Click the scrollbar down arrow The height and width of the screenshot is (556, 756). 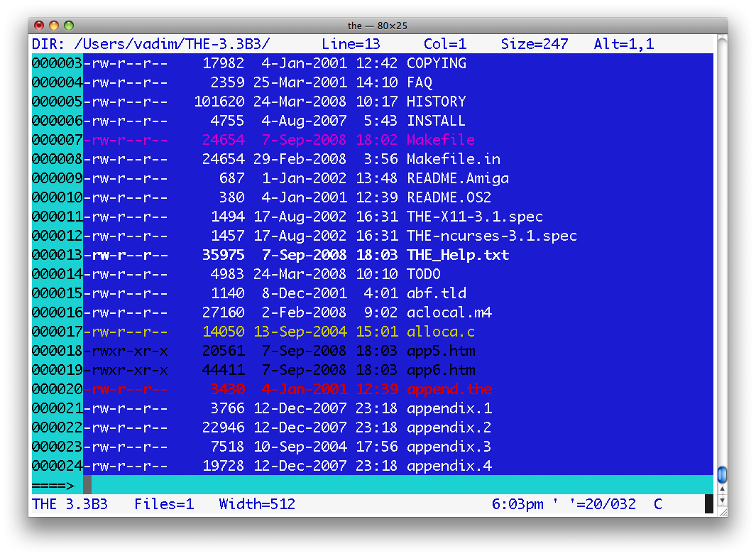722,501
